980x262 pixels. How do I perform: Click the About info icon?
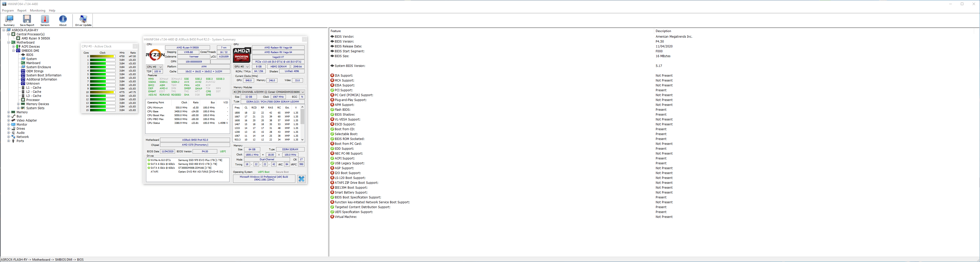[63, 19]
